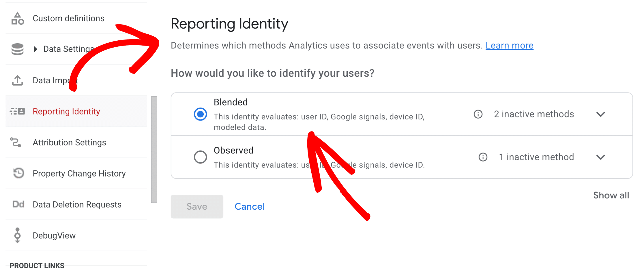This screenshot has height=278, width=644.
Task: Click the Show all text
Action: (611, 195)
